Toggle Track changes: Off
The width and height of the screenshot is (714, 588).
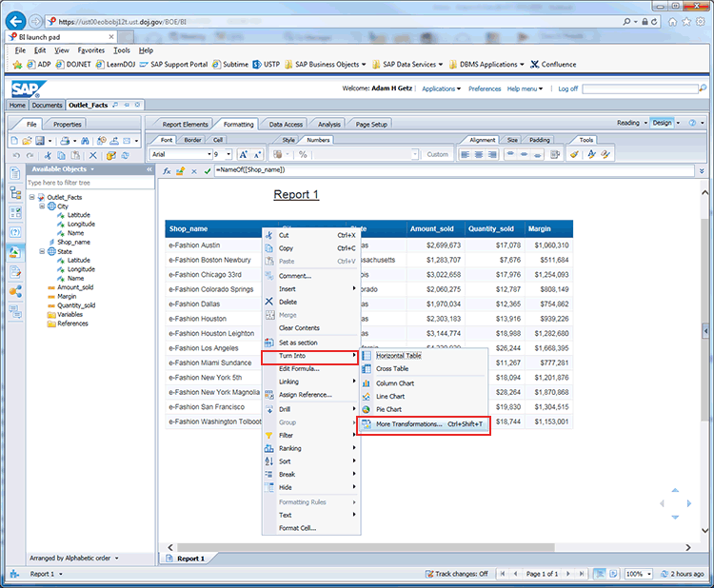456,574
